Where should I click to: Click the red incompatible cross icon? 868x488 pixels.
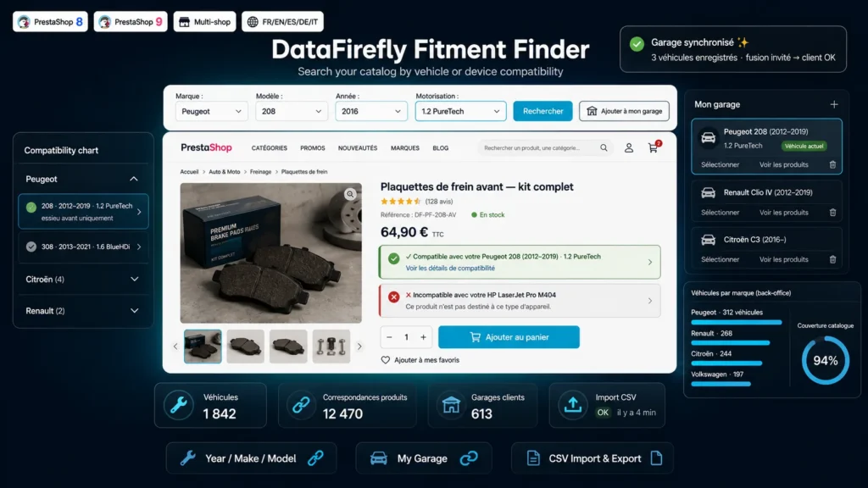(x=393, y=297)
